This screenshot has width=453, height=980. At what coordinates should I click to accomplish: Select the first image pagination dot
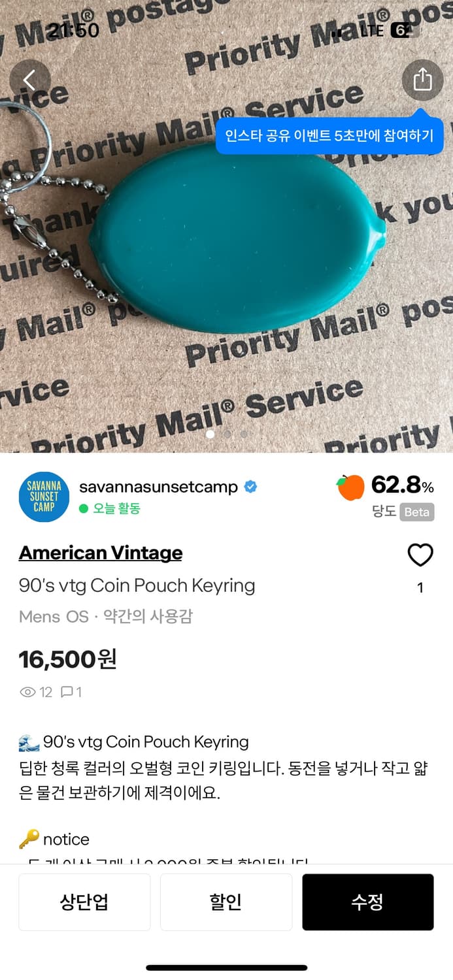coord(210,434)
